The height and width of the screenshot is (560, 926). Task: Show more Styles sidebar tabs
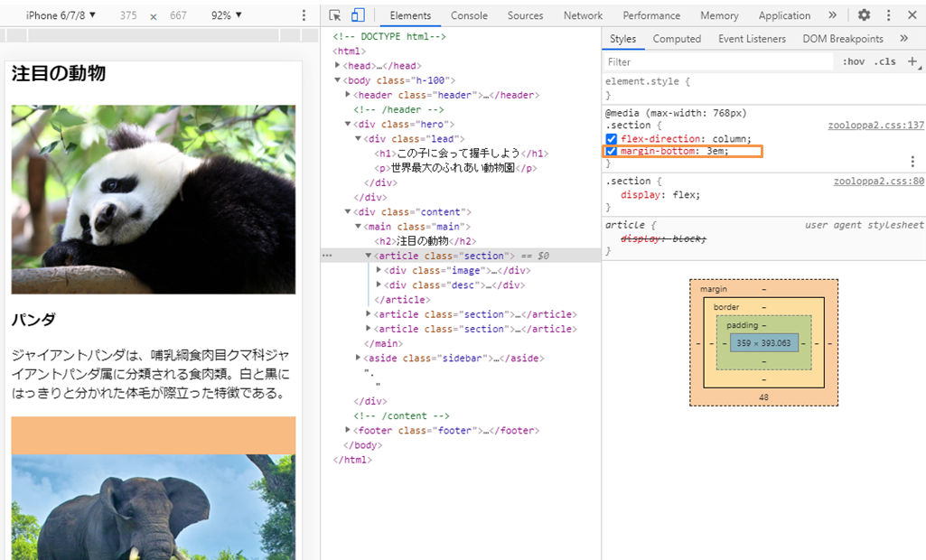[x=903, y=39]
